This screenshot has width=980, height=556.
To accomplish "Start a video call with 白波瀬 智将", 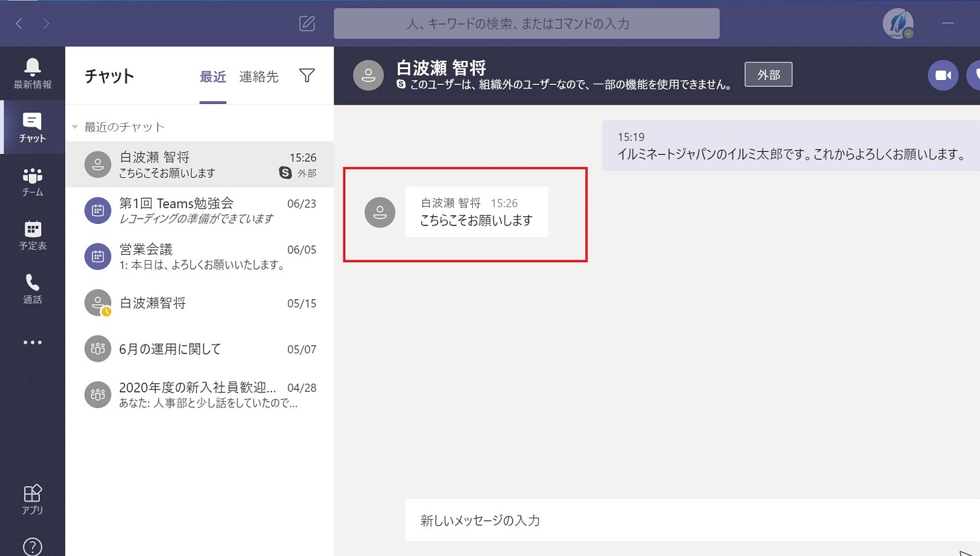I will coord(943,75).
